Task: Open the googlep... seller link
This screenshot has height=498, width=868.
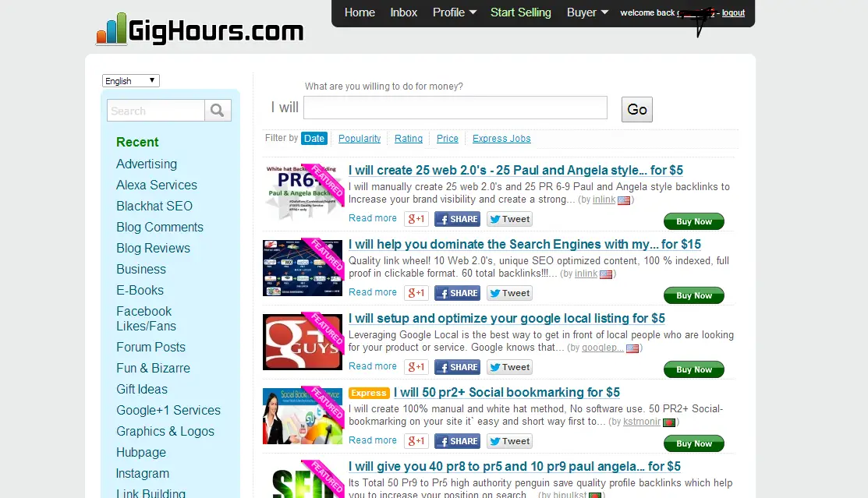Action: click(602, 348)
